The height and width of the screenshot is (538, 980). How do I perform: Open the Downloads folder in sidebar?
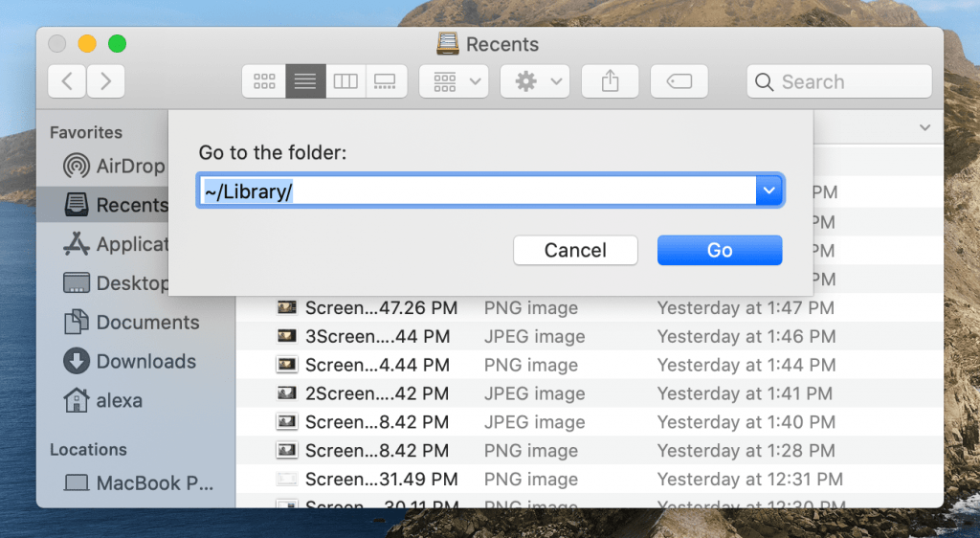(x=145, y=362)
